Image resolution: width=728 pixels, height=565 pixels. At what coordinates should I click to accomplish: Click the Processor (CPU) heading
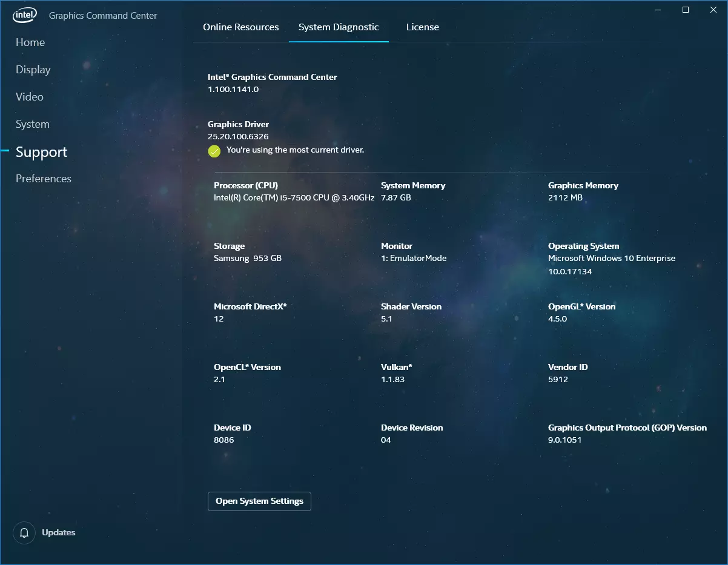point(246,185)
